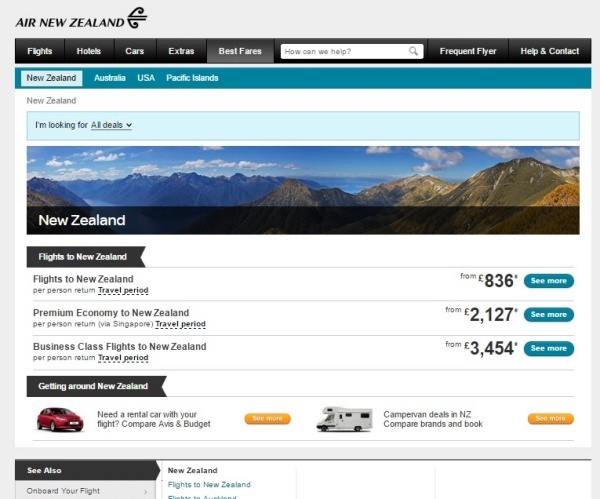
Task: Click the Air New Zealand logo
Action: coord(81,18)
